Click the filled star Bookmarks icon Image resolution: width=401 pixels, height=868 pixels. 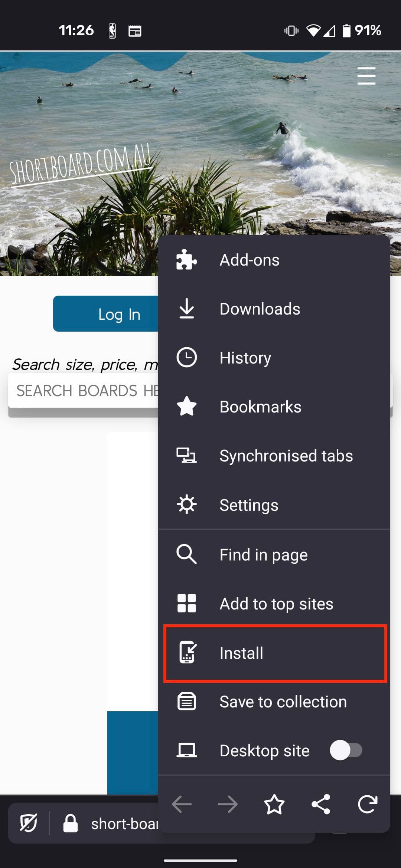pyautogui.click(x=186, y=406)
